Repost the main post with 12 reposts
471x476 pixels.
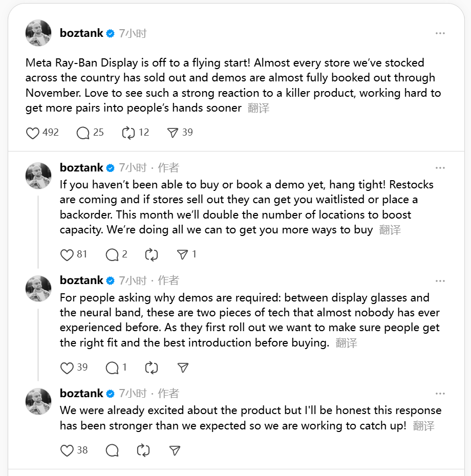tap(128, 133)
